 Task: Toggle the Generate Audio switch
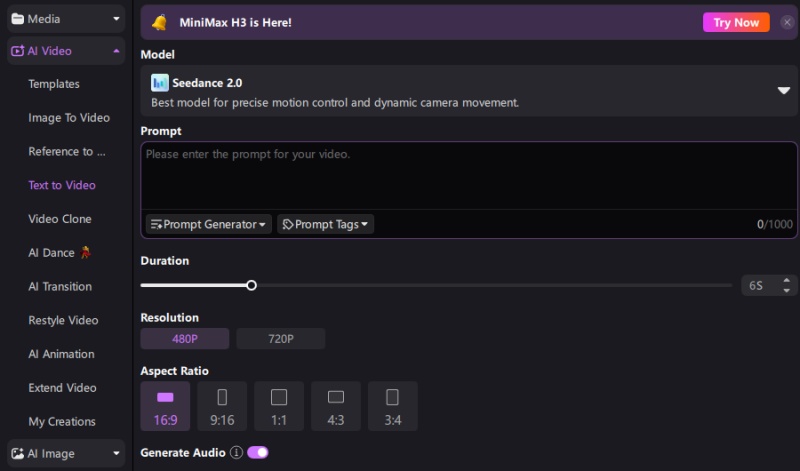coord(258,452)
